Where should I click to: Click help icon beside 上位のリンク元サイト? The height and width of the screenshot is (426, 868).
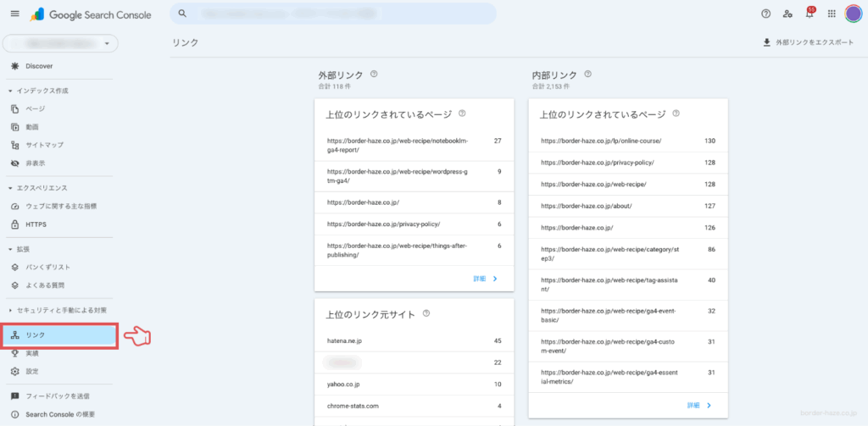426,313
